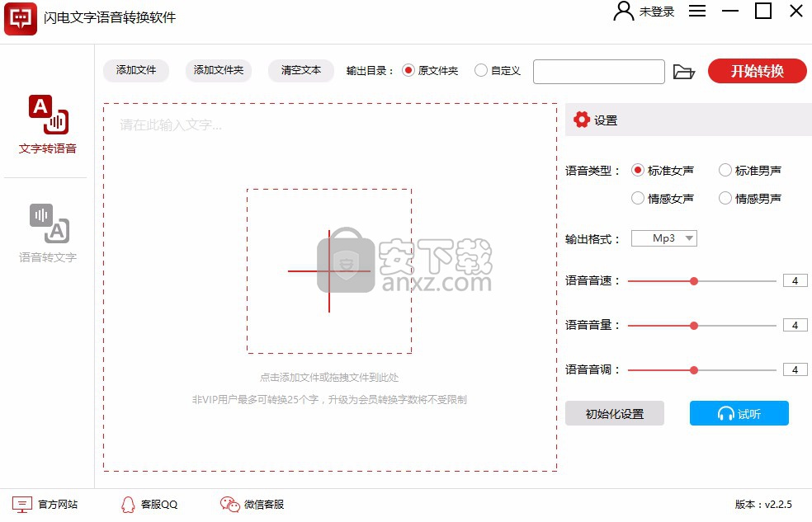Image resolution: width=812 pixels, height=522 pixels.
Task: Expand the 输出格式 Mp3 dropdown
Action: 664,238
